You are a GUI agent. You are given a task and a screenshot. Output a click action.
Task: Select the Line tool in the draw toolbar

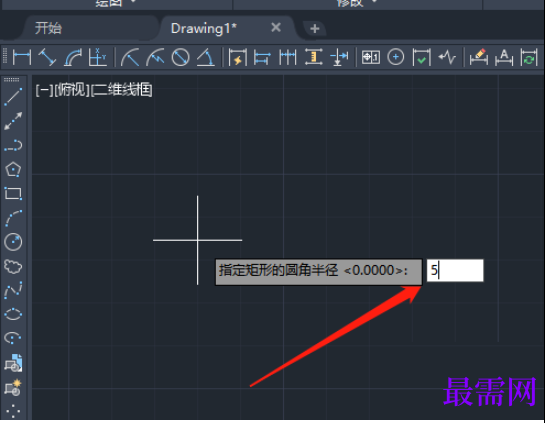coord(13,97)
